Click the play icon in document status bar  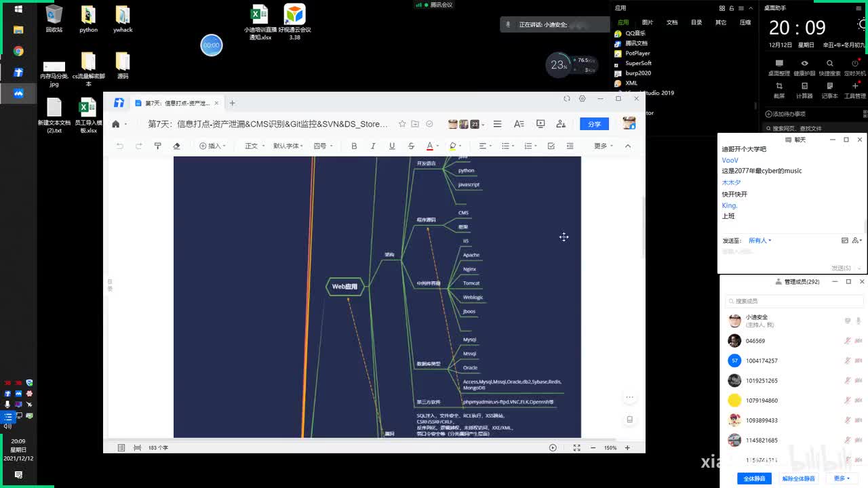pos(553,447)
